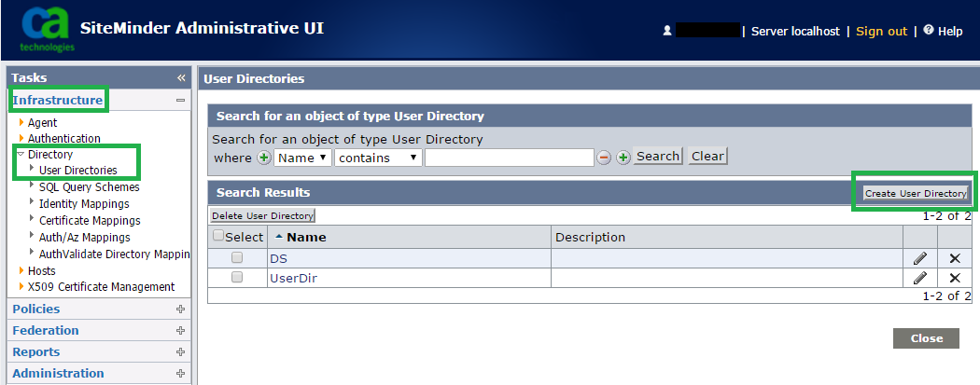Viewport: 980px width, 385px height.
Task: Click 'Server localhost' text in header
Action: [x=795, y=31]
